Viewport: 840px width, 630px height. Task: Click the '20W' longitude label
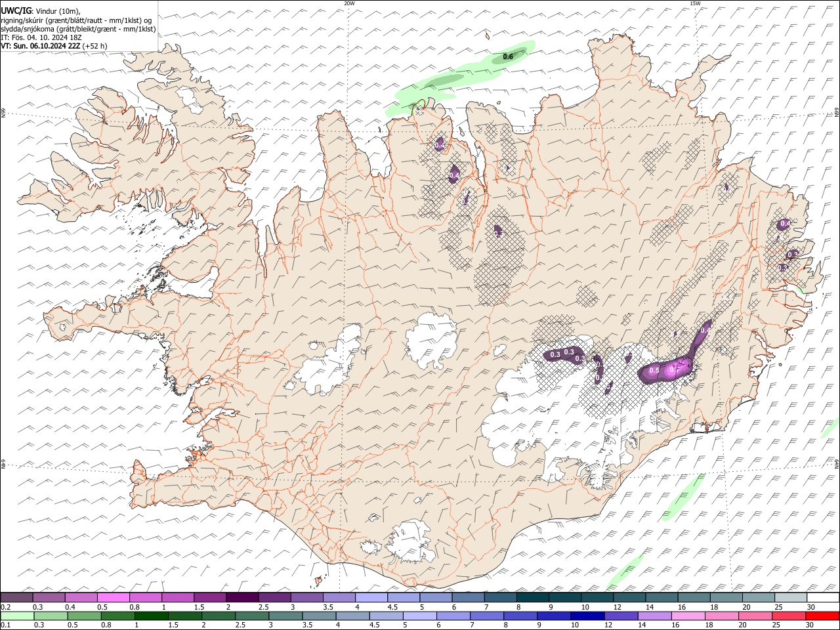[349, 3]
